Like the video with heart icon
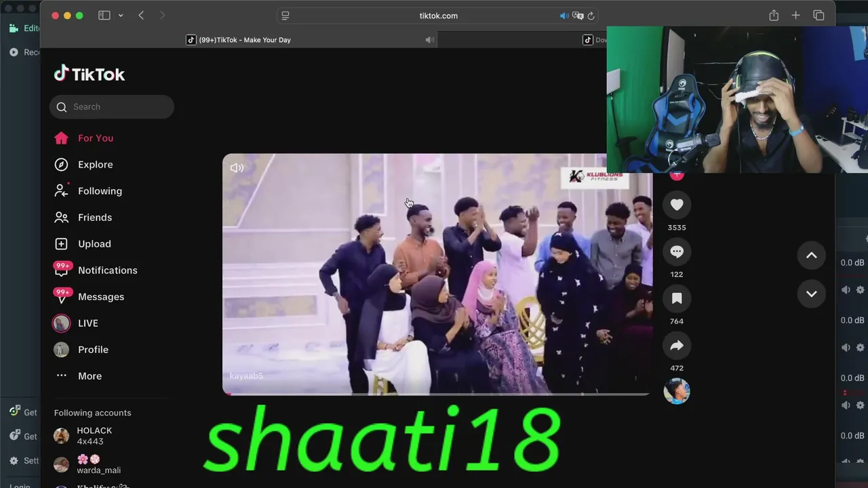This screenshot has width=868, height=488. click(677, 205)
